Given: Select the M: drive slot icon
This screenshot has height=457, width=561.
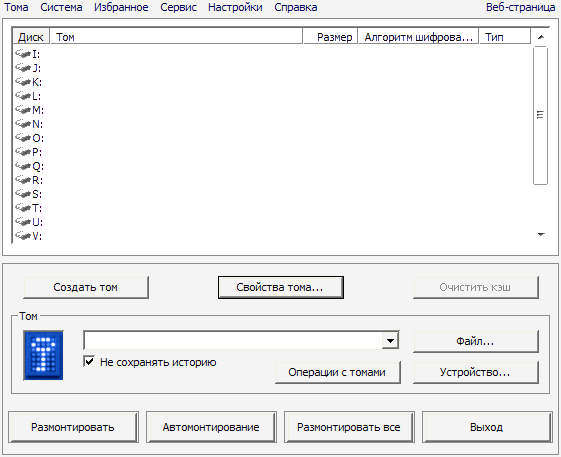Looking at the screenshot, I should click(23, 110).
